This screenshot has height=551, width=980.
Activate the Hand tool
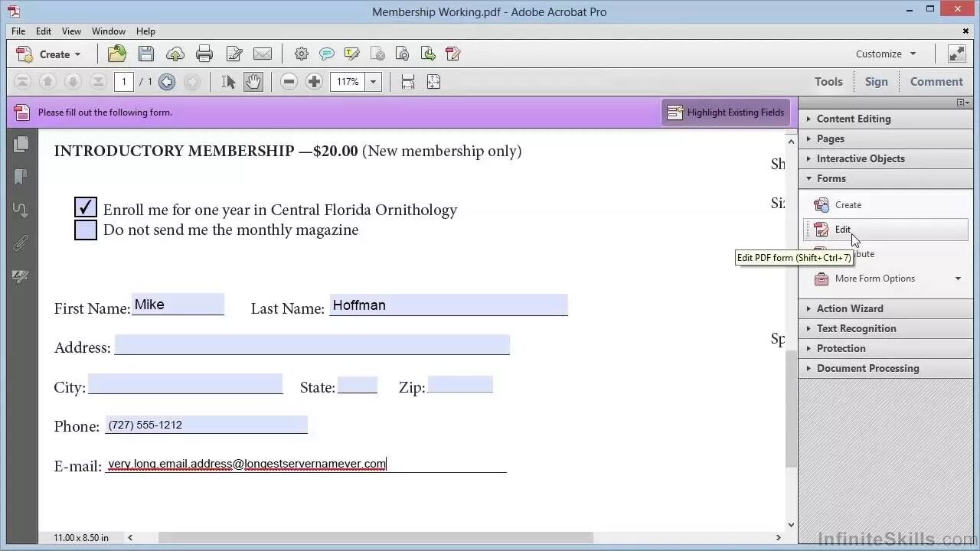253,82
